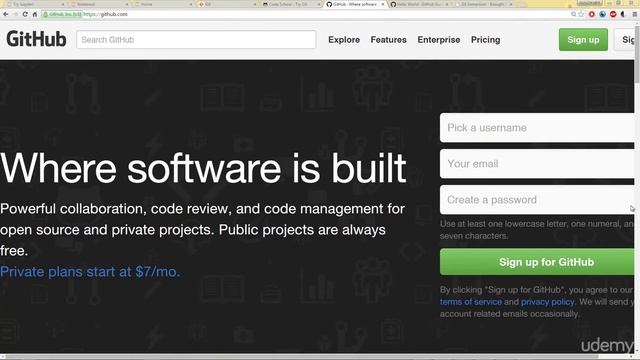Click the red Adblock stop-sign extension icon
Viewport: 640px width, 360px height.
coord(613,14)
